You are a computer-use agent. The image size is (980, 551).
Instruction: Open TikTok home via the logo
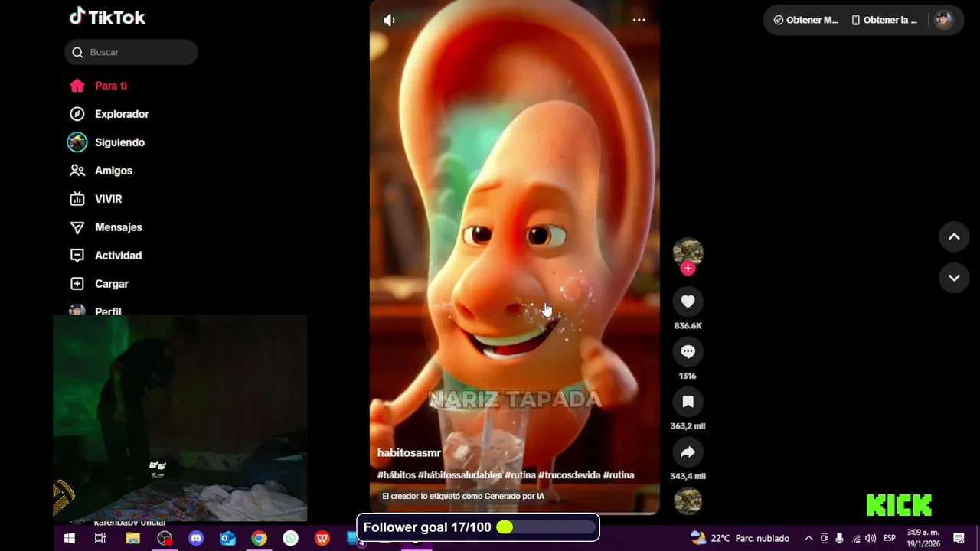pos(107,17)
